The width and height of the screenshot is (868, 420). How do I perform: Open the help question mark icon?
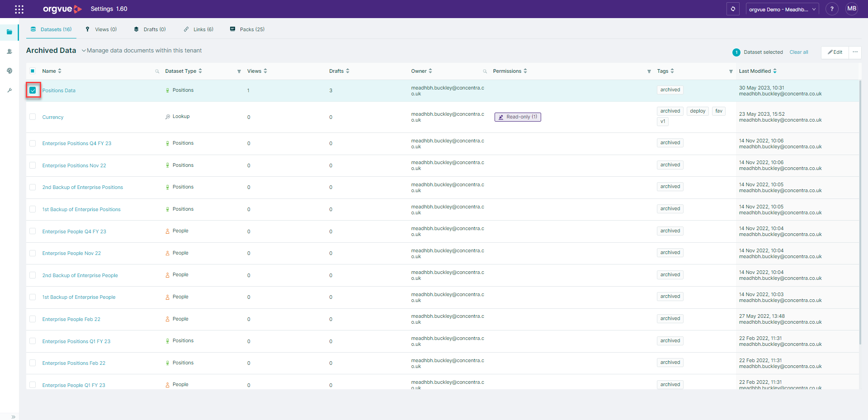pos(832,9)
